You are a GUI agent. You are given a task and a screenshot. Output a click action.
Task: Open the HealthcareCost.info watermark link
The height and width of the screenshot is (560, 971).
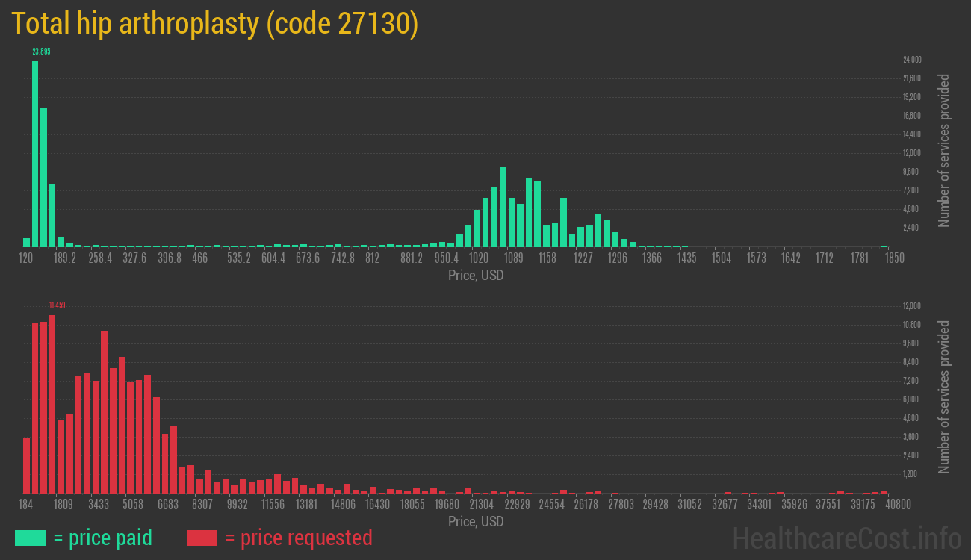click(x=846, y=538)
